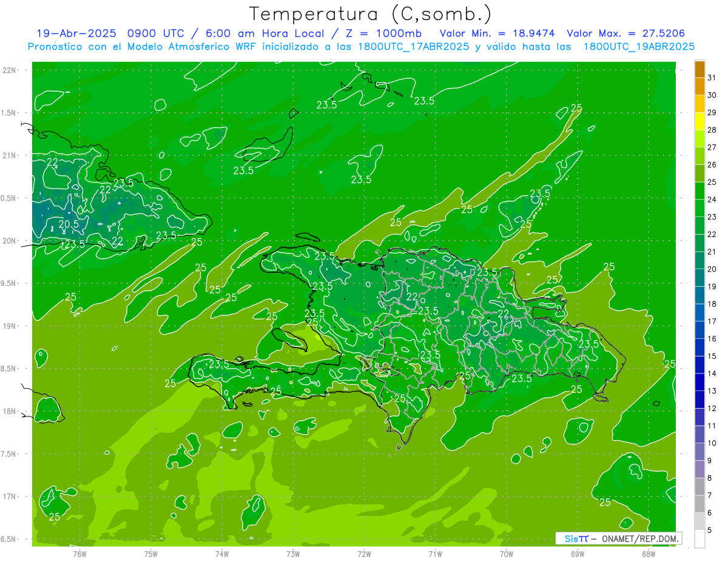728x562 pixels.
Task: Click the "6.5N" latitude label
Action: (x=10, y=539)
